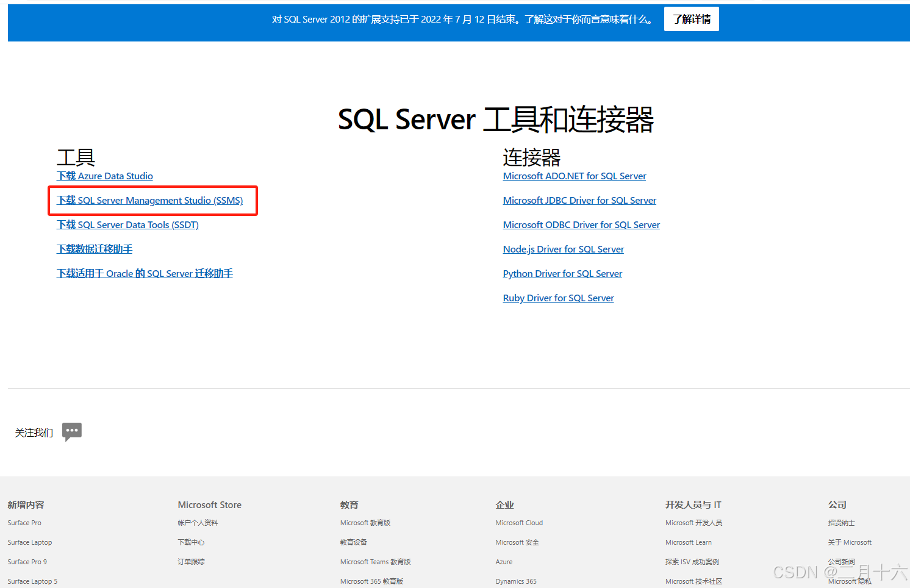Open Microsoft JDBC Driver for SQL Server link

pos(579,200)
